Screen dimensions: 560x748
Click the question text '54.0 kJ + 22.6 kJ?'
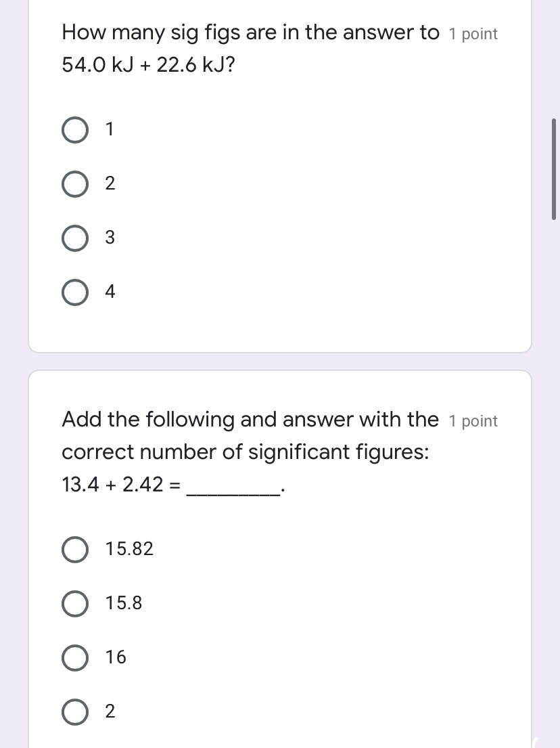[x=147, y=66]
